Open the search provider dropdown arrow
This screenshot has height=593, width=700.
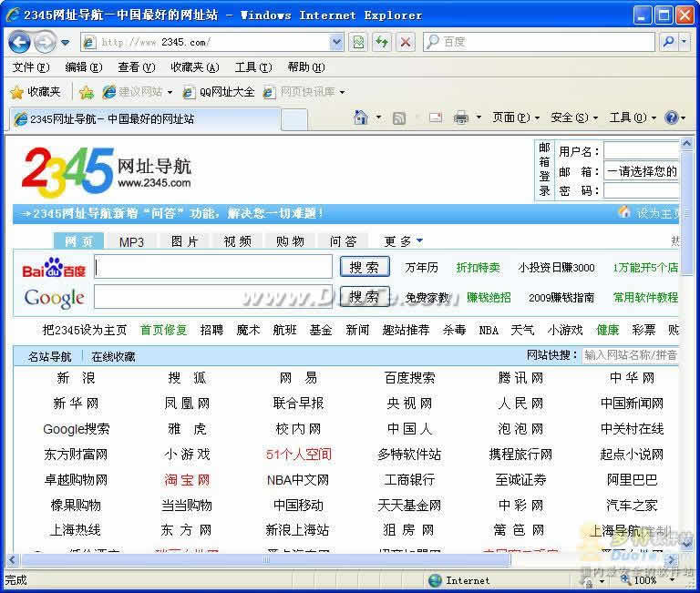point(685,42)
